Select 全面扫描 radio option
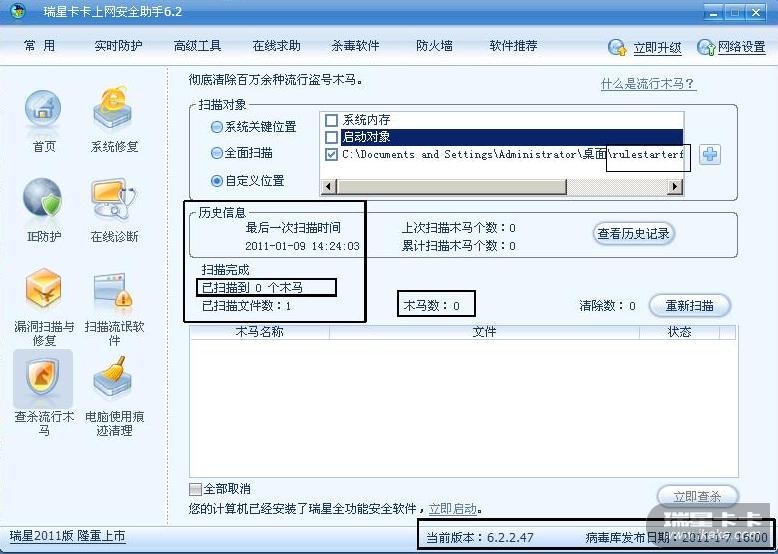Screen dimensions: 778x554 point(216,154)
